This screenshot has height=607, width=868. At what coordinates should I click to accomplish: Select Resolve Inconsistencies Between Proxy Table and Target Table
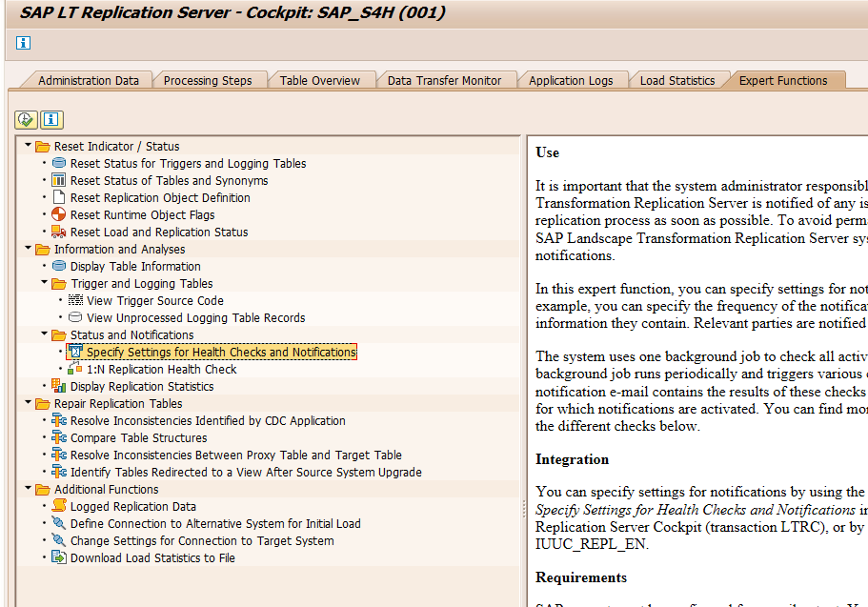[236, 455]
